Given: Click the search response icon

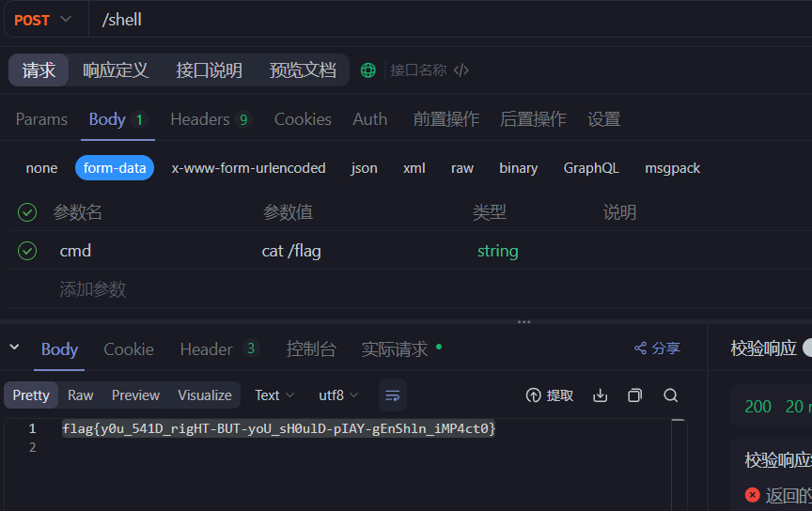Looking at the screenshot, I should pos(671,395).
